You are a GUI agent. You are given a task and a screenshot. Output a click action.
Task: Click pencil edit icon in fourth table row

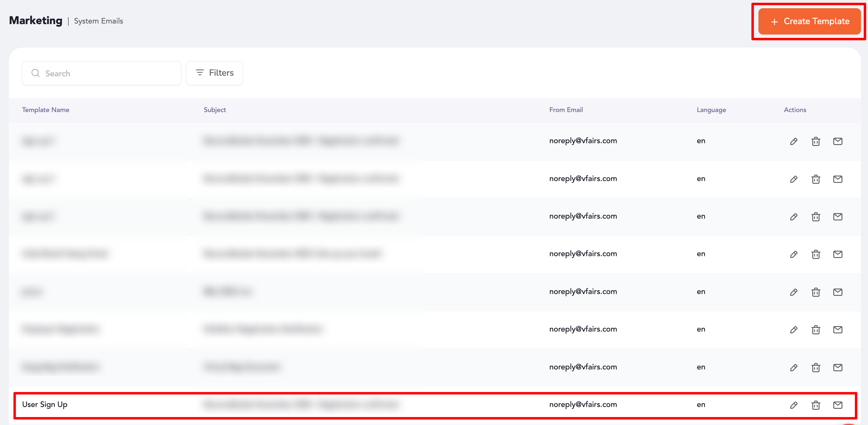click(x=794, y=254)
